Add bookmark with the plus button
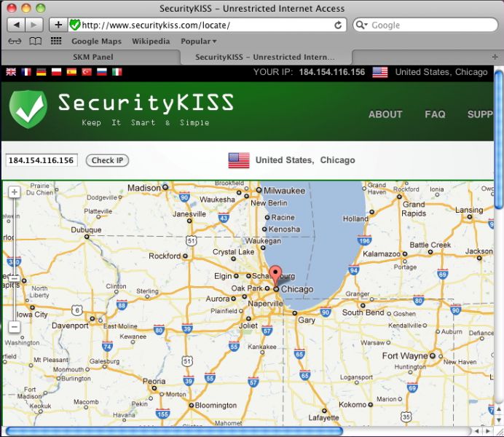This screenshot has height=437, width=504. point(58,25)
